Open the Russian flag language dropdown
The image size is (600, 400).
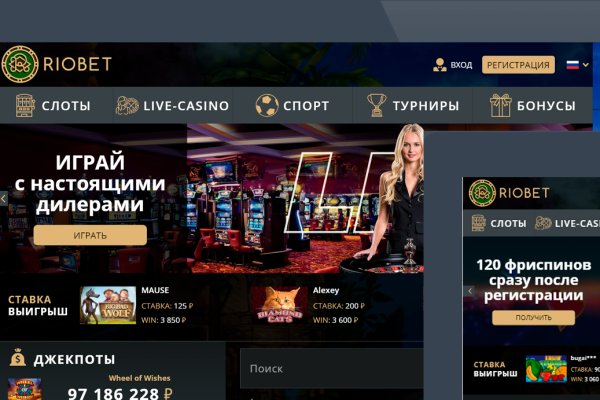[x=577, y=65]
